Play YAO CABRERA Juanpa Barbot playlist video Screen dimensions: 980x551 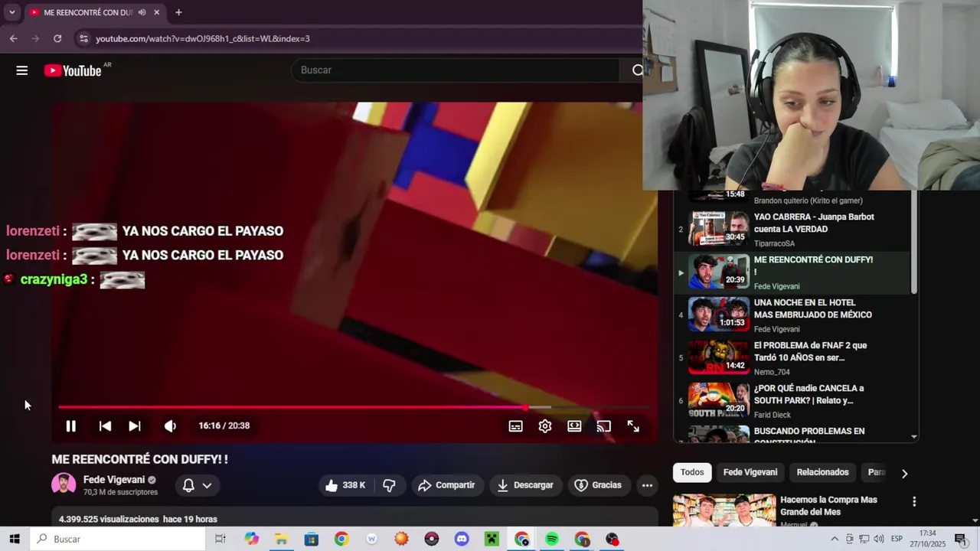(x=792, y=230)
